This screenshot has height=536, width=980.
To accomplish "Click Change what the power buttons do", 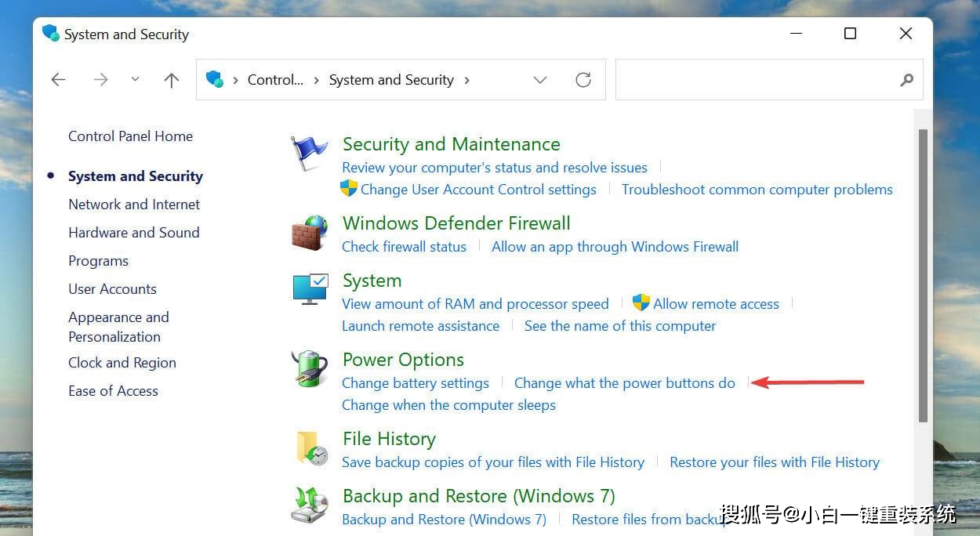I will pyautogui.click(x=625, y=383).
